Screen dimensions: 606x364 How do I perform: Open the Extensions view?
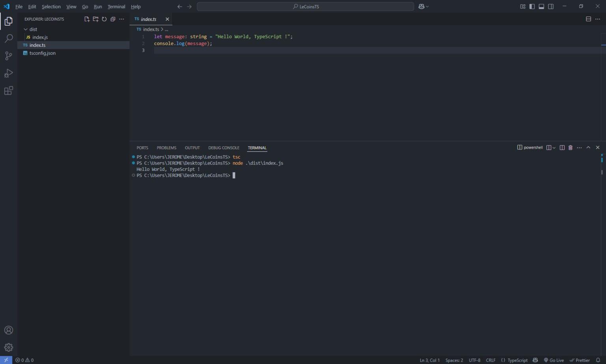tap(8, 90)
